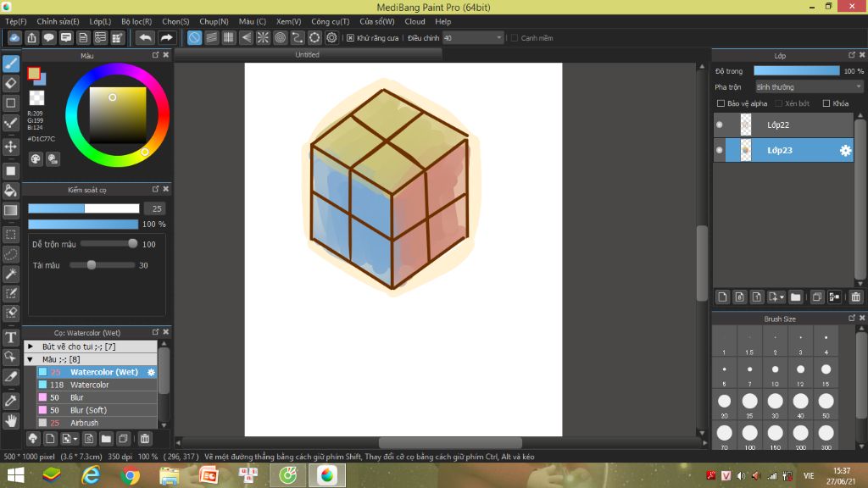Select the Magic Wand tool
This screenshot has width=868, height=488.
coord(11,274)
